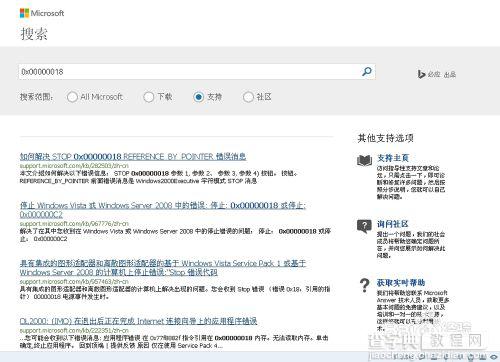Select the 社区 radio button
The width and height of the screenshot is (500, 362).
248,97
